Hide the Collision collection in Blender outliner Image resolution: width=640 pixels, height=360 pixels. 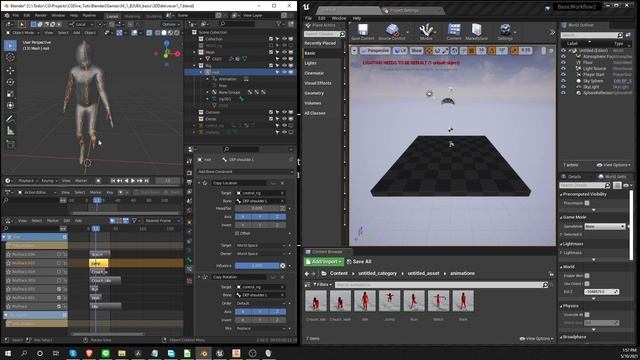click(x=284, y=112)
